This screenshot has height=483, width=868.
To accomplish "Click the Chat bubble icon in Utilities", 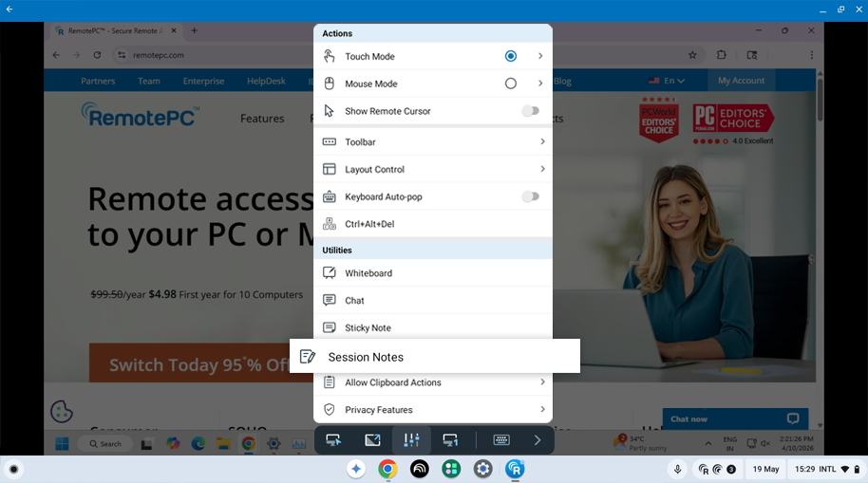I will point(329,300).
